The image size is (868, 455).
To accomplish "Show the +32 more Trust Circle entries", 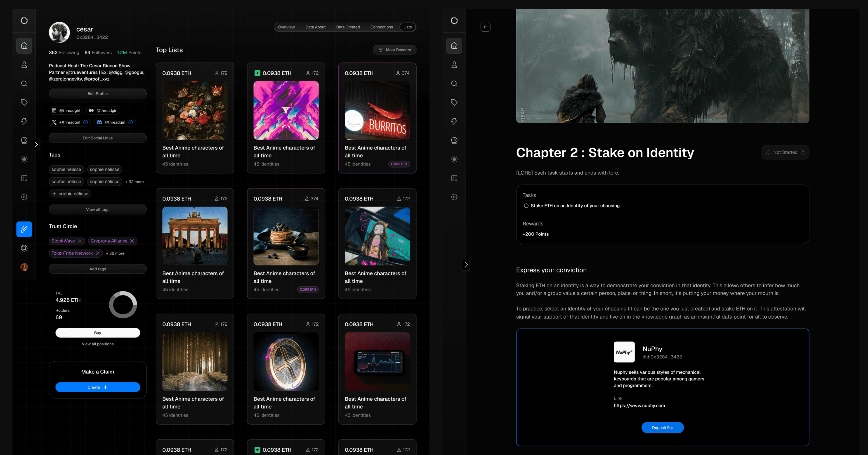I will tap(115, 253).
